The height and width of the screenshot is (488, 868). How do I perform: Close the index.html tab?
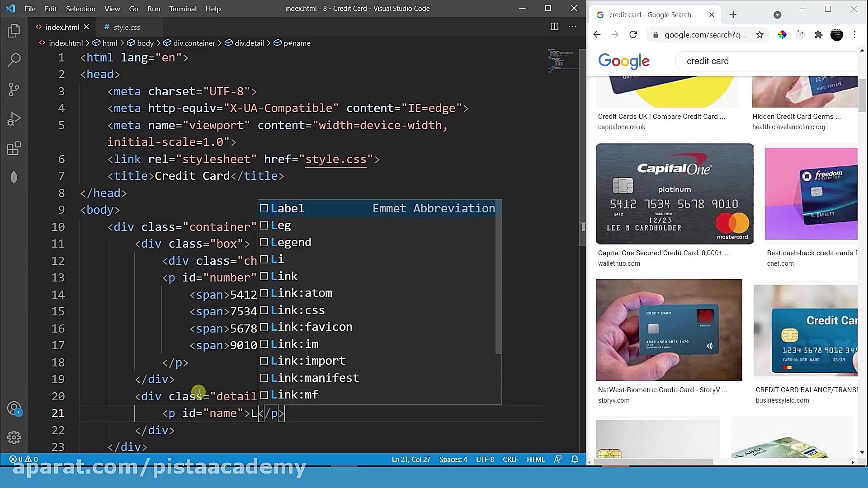[86, 27]
